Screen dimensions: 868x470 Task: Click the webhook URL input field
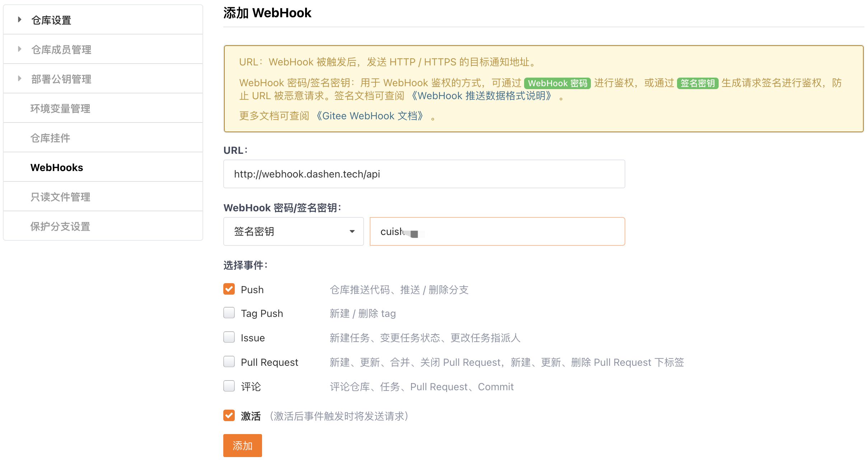point(424,174)
